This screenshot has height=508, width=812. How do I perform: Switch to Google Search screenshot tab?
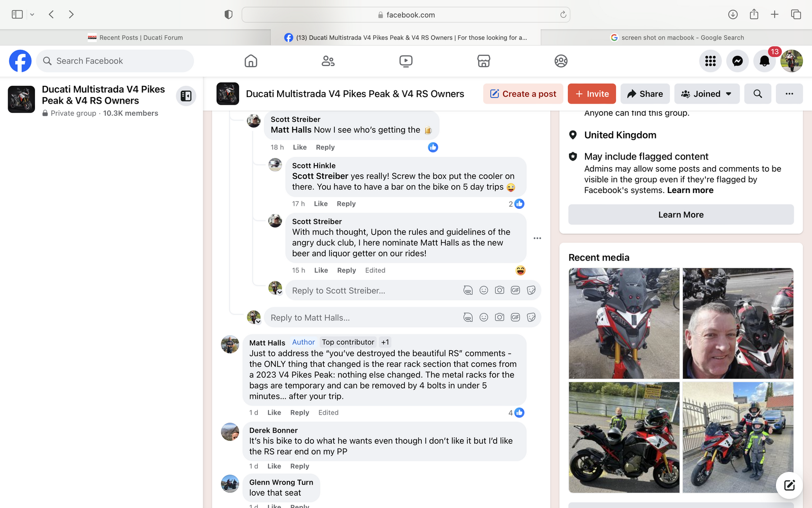coord(676,38)
